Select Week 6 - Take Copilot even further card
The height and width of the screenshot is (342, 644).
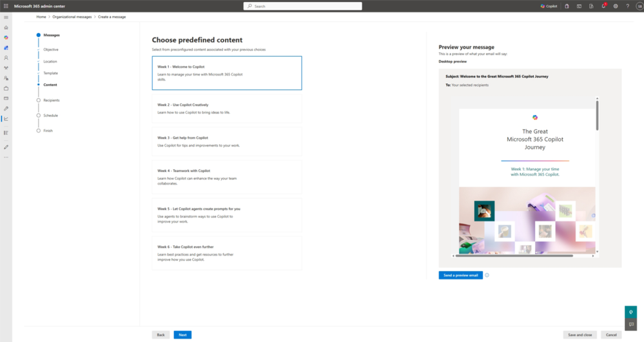(227, 253)
